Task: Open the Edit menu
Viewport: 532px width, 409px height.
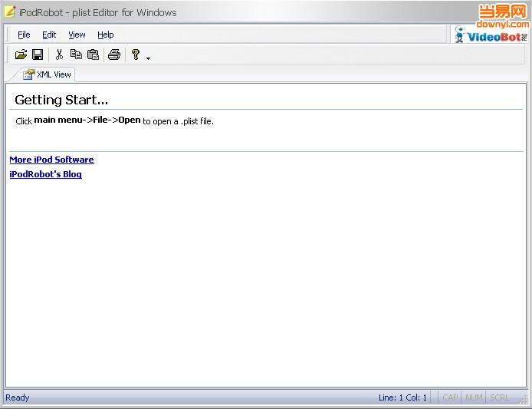Action: [49, 35]
